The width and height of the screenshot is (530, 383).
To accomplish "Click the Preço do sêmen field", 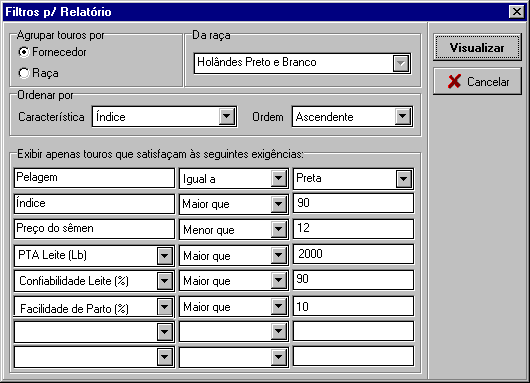I will 94,229.
